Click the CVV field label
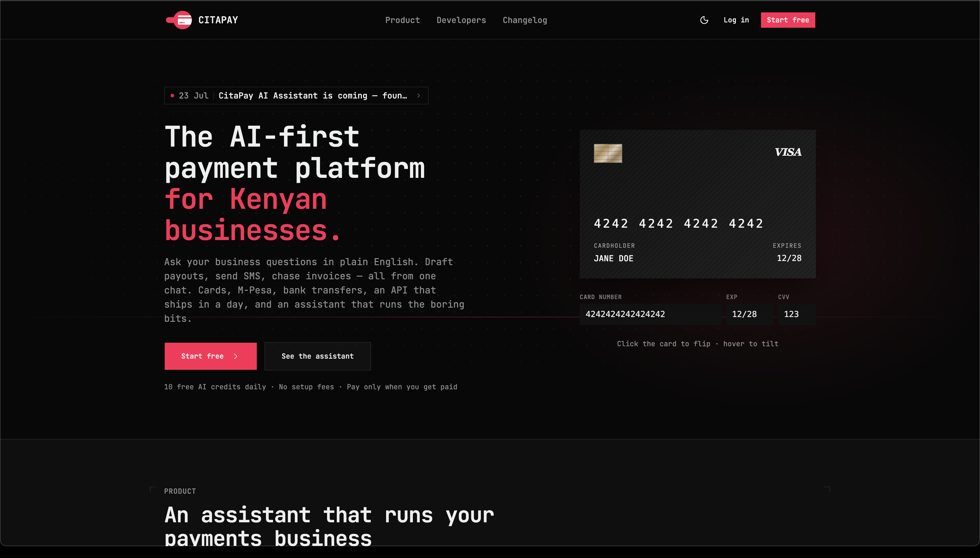Viewport: 980px width, 558px height. click(x=784, y=297)
